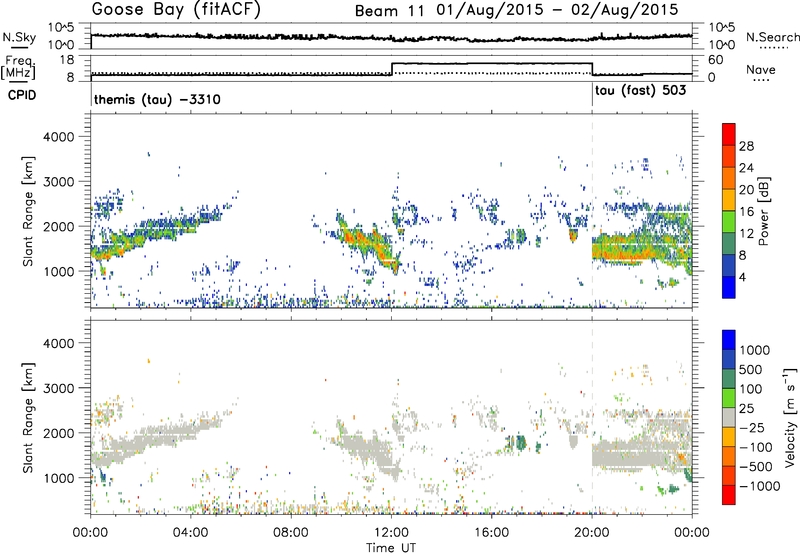Click the 60 tick on the Nave axis
The height and width of the screenshot is (554, 800).
pyautogui.click(x=716, y=60)
